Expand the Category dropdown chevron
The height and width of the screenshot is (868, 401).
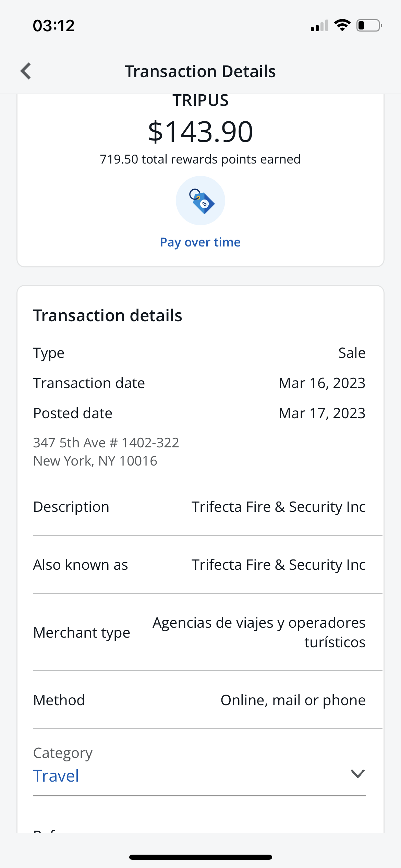357,773
